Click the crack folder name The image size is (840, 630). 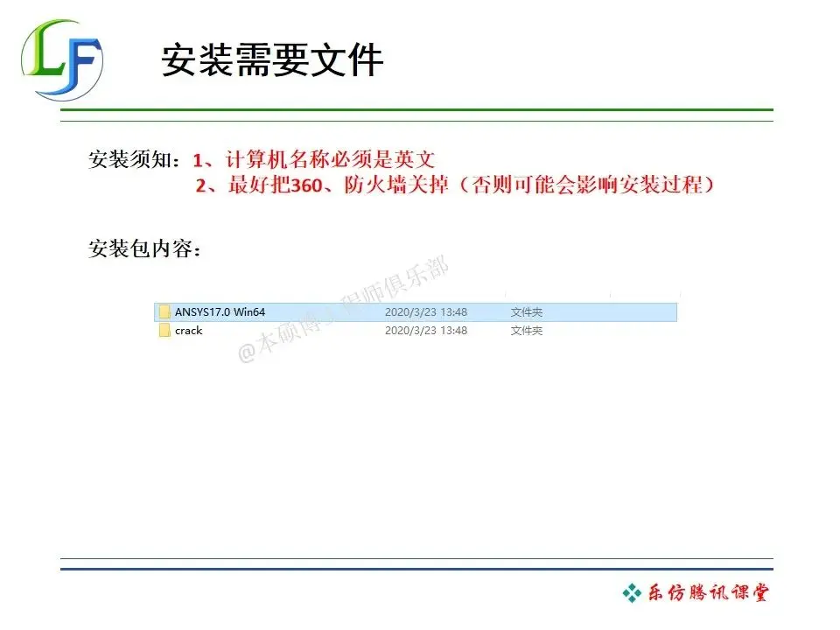tap(189, 331)
